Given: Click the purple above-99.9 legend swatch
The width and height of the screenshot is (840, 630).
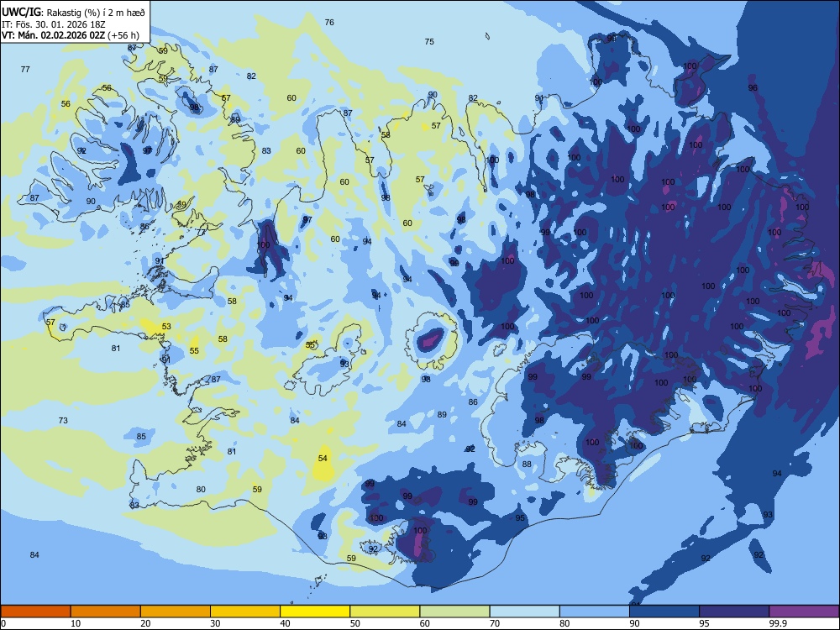Looking at the screenshot, I should (x=805, y=612).
